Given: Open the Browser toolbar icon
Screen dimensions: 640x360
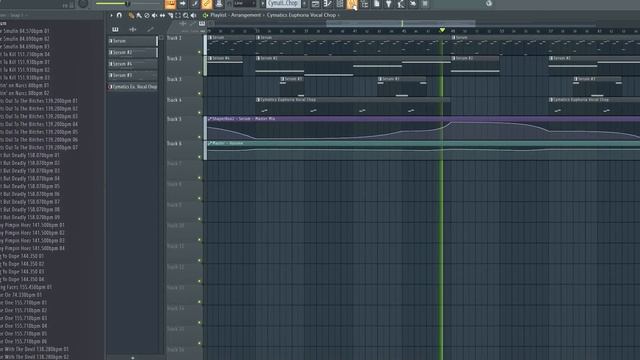Looking at the screenshot, I should [364, 4].
